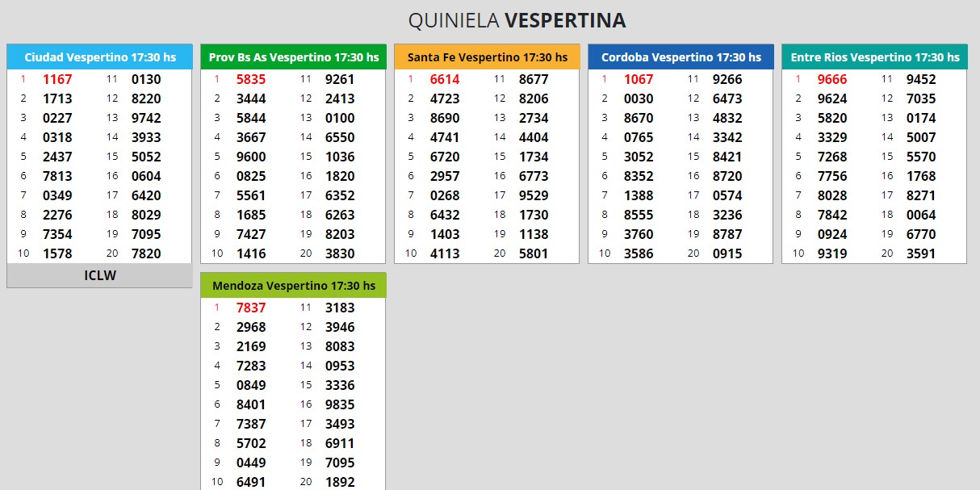Image resolution: width=980 pixels, height=490 pixels.
Task: Select Entre Rios top number 9666
Action: pyautogui.click(x=832, y=79)
